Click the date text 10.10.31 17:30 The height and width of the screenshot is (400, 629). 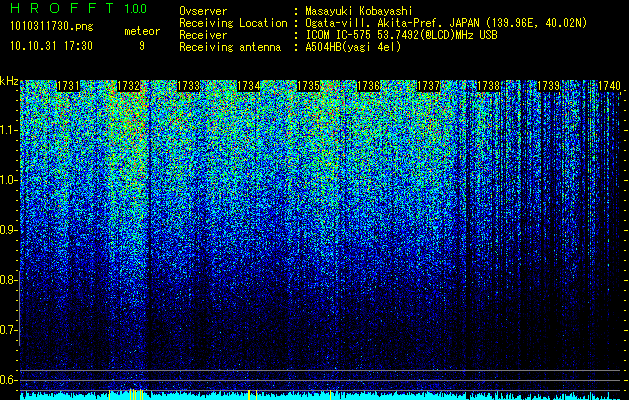[51, 46]
